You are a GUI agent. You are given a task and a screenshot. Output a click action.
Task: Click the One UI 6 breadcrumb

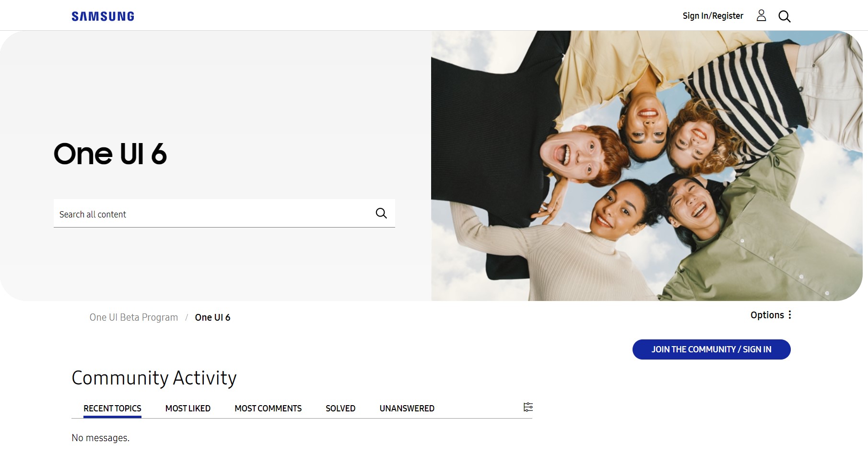pos(212,317)
